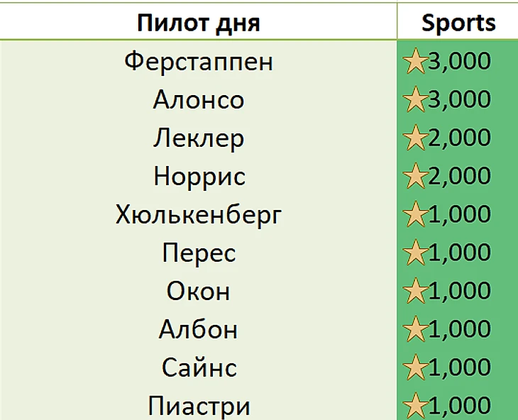Select the Пилот дня header cell
This screenshot has height=420, width=518.
199,23
